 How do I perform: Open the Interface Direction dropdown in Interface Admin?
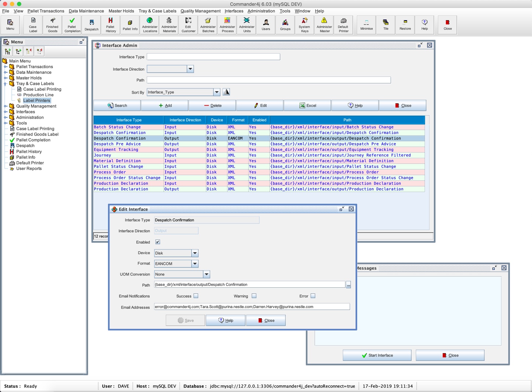(190, 69)
